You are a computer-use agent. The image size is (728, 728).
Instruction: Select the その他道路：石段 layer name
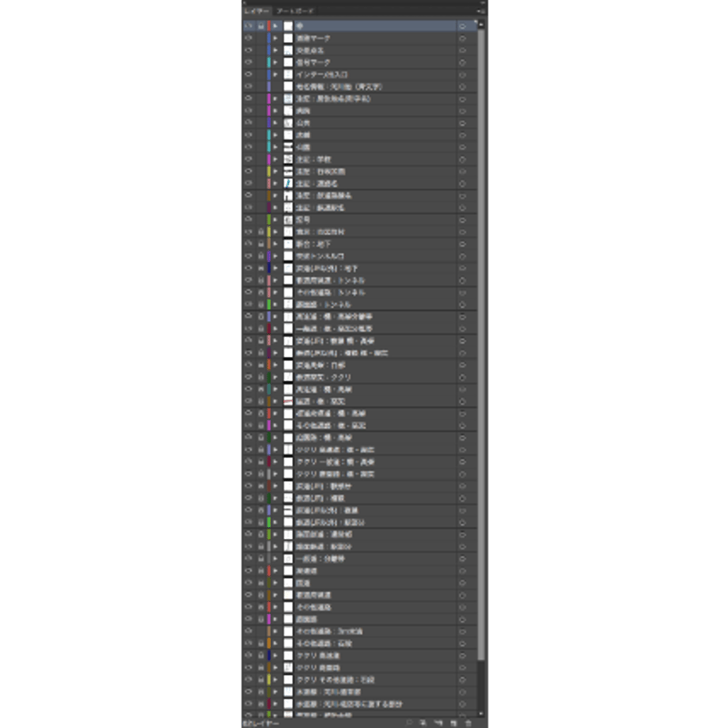coord(324,643)
